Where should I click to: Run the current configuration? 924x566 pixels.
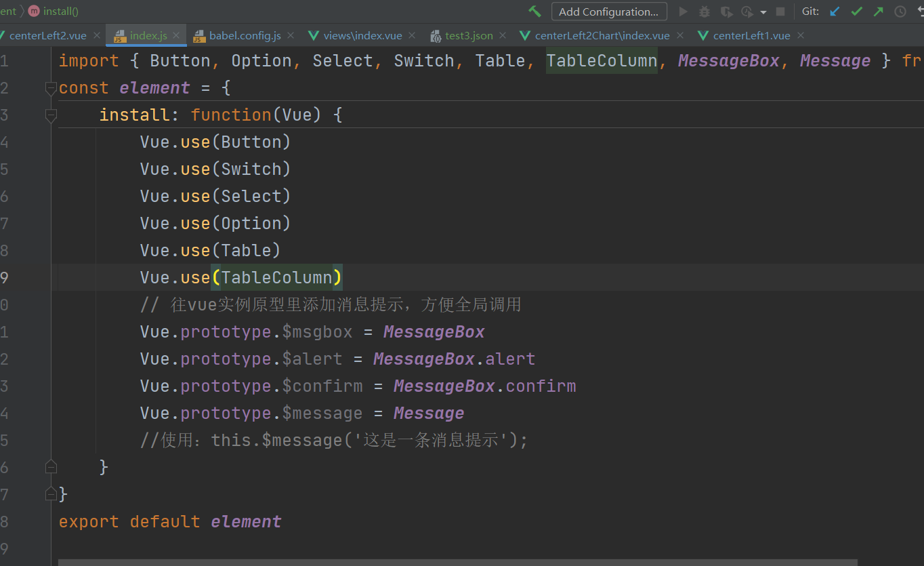pyautogui.click(x=683, y=11)
